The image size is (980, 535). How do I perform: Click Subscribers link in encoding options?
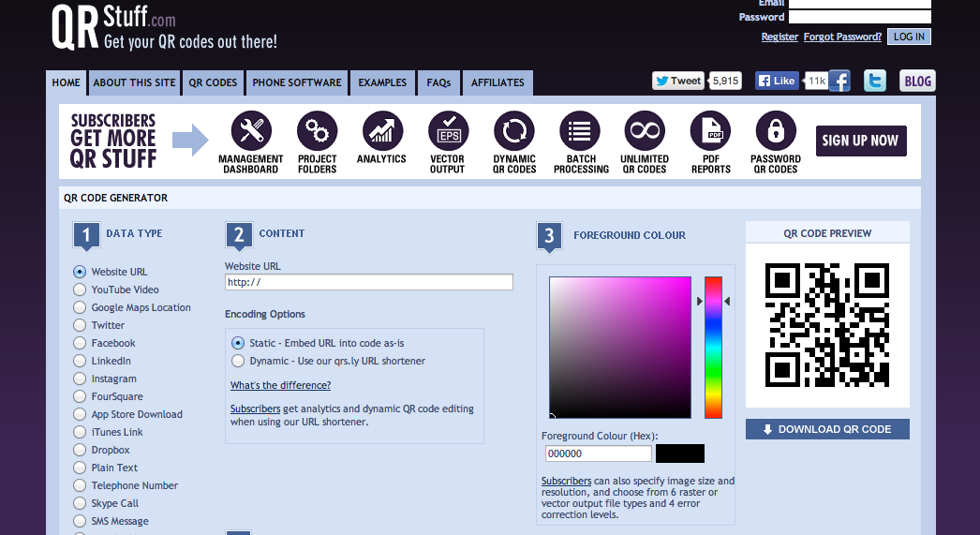(255, 409)
